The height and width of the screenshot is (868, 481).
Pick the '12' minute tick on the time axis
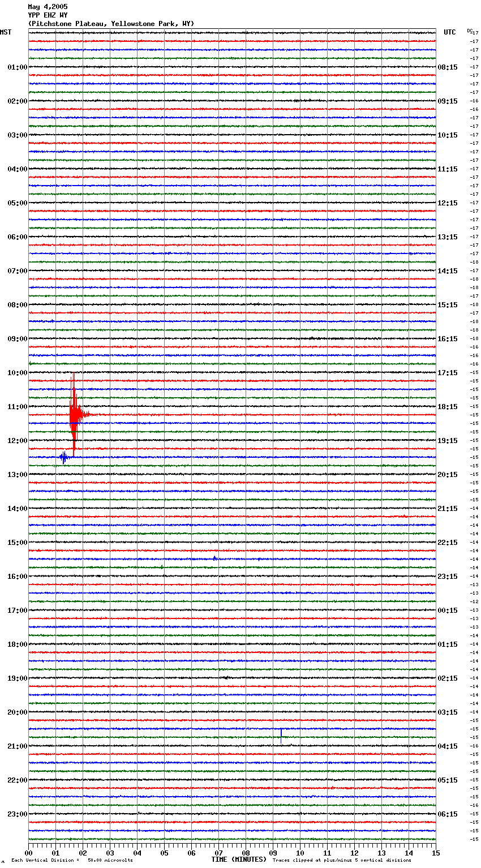point(354,853)
